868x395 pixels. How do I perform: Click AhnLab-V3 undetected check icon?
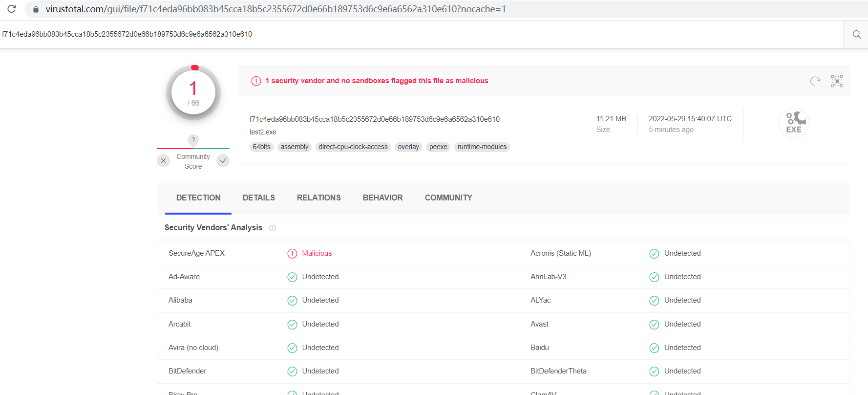coord(654,277)
